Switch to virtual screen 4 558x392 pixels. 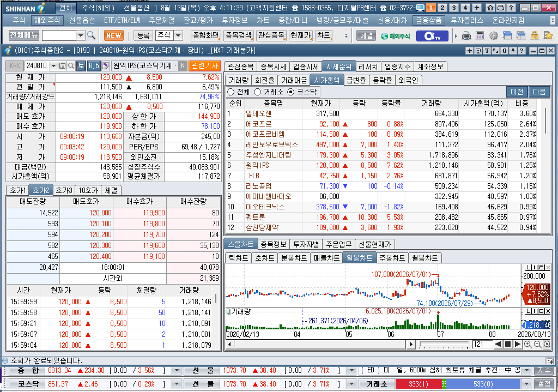[465, 8]
